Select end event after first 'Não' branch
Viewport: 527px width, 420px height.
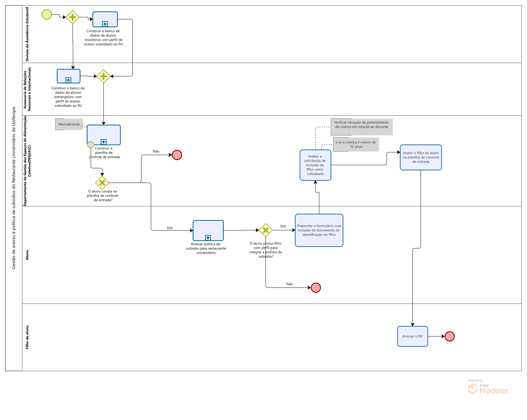pos(177,155)
